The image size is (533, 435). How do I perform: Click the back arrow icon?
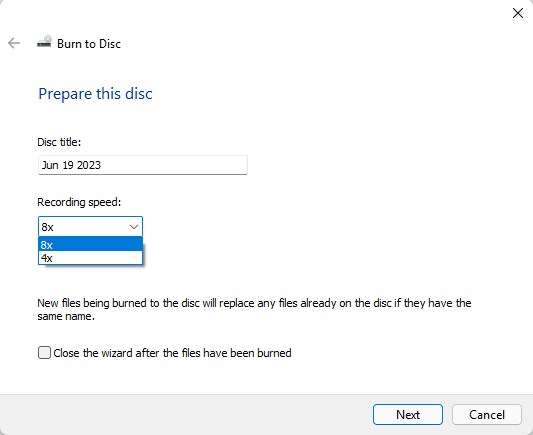[x=14, y=43]
